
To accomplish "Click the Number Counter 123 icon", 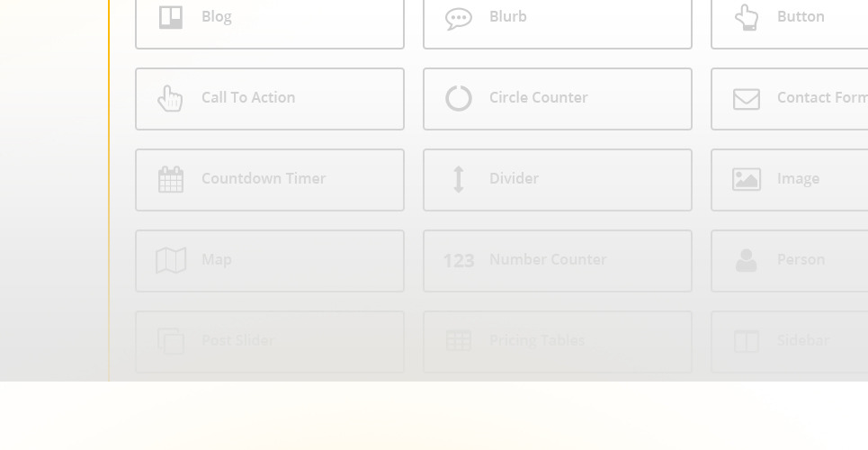I will 459,260.
